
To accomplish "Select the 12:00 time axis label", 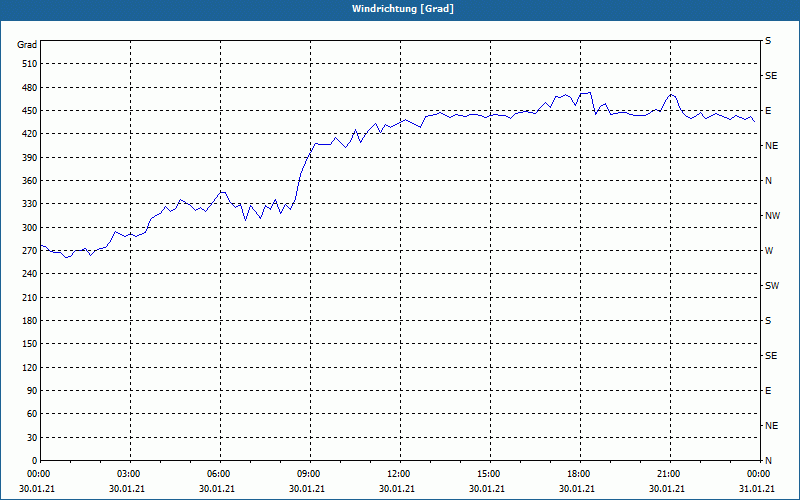I will click(x=398, y=474).
